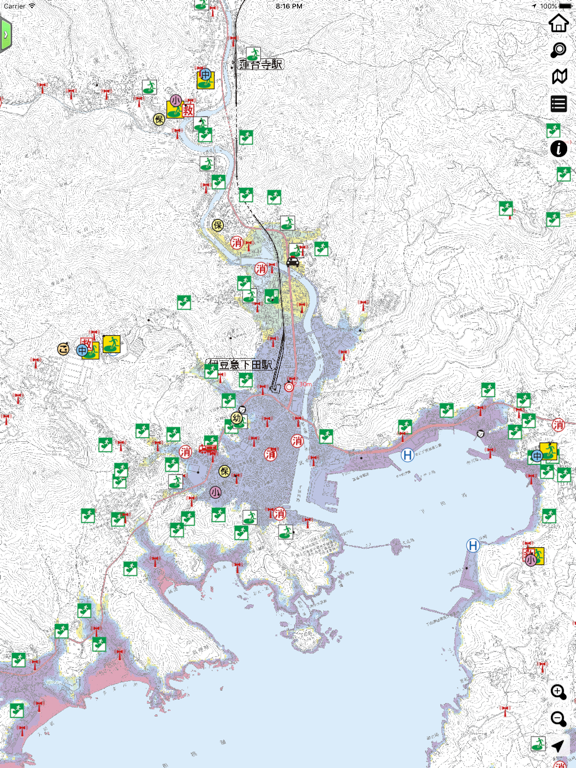576x768 pixels.
Task: Tap the 保 marker in the flooded downtown
Action: pos(224,471)
